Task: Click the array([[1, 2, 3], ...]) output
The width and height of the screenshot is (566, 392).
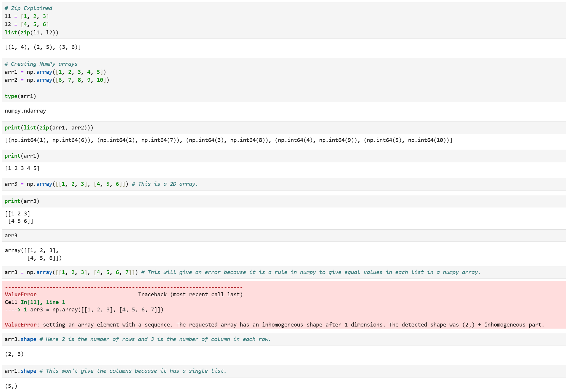Action: point(33,254)
